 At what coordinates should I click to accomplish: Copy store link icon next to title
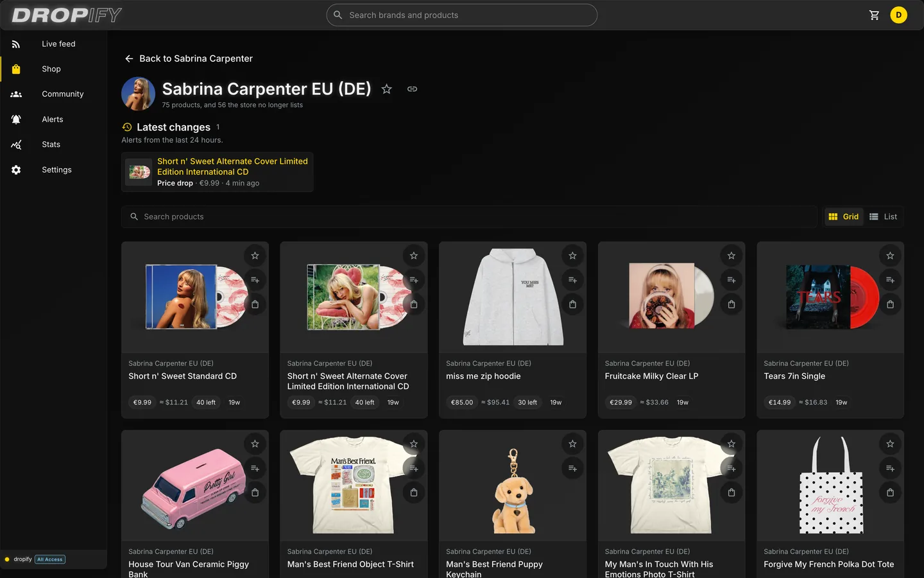[412, 89]
